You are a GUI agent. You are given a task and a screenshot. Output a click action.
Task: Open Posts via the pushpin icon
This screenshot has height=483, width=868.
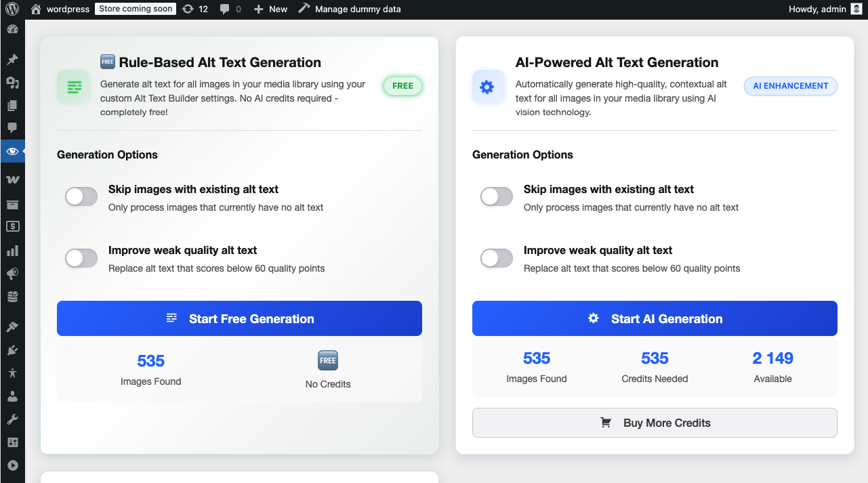point(12,60)
